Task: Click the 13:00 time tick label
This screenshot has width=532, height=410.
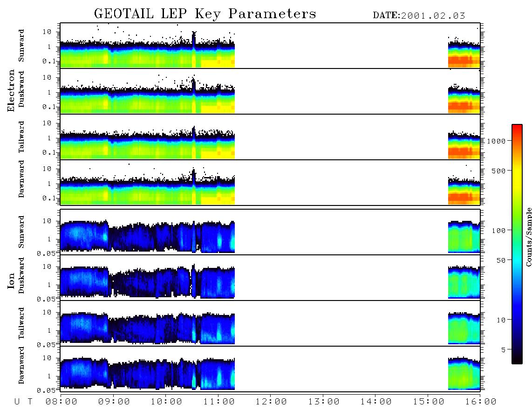Action: point(324,402)
